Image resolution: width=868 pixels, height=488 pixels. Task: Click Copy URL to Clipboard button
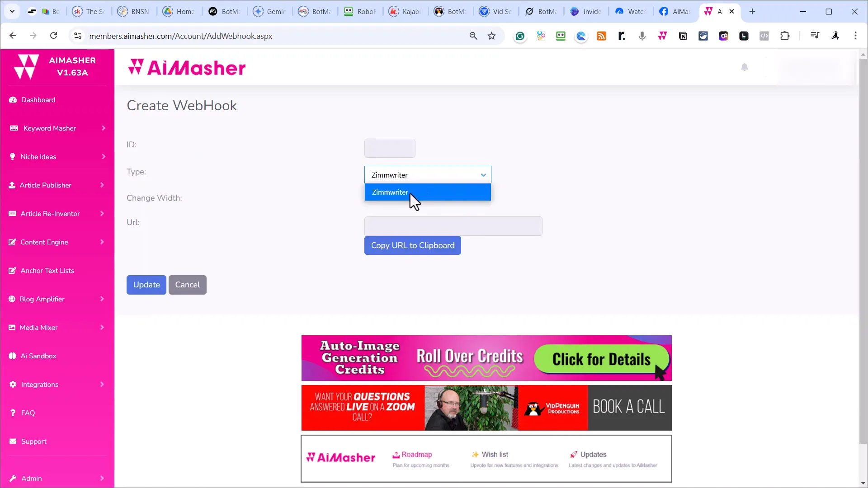[412, 245]
